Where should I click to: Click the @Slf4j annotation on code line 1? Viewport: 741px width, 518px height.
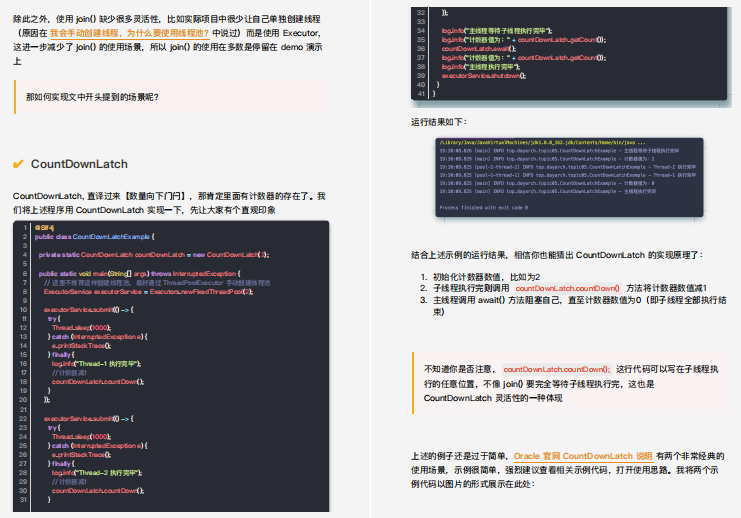pos(44,228)
